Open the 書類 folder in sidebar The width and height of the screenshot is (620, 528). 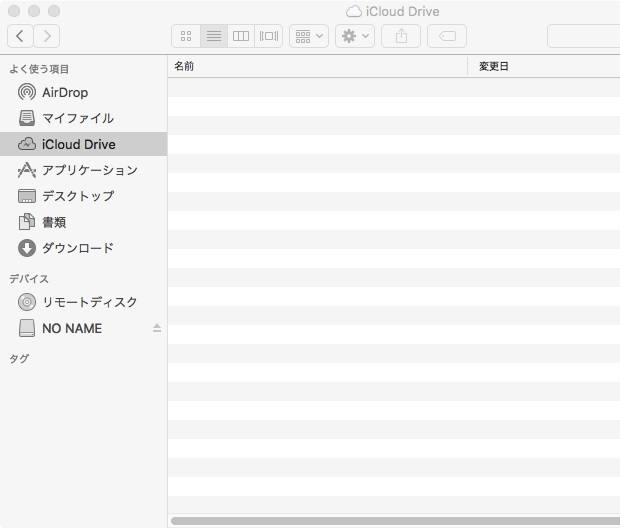(54, 222)
